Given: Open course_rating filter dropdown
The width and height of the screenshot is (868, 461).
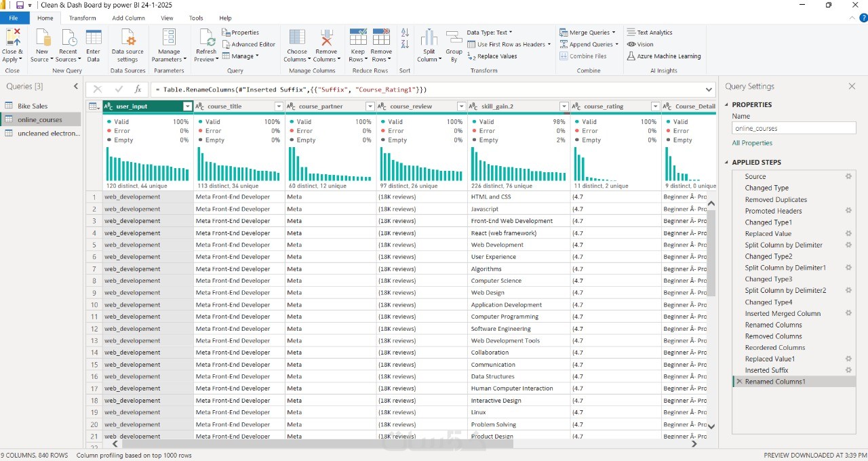Looking at the screenshot, I should [x=656, y=106].
